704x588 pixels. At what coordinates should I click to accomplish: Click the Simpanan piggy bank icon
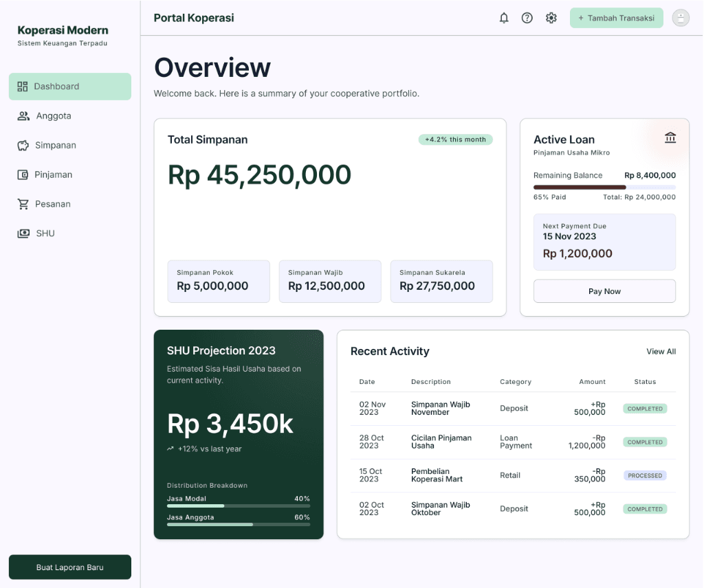pyautogui.click(x=23, y=146)
